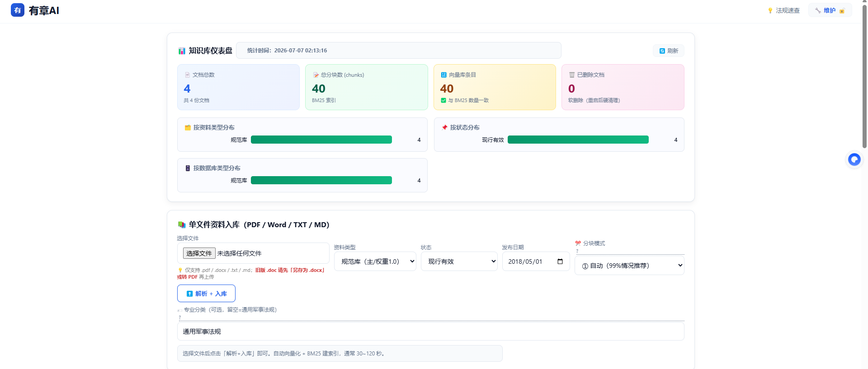Click the help ? under 分块模式
Viewport: 868px width, 369px height.
pyautogui.click(x=577, y=251)
